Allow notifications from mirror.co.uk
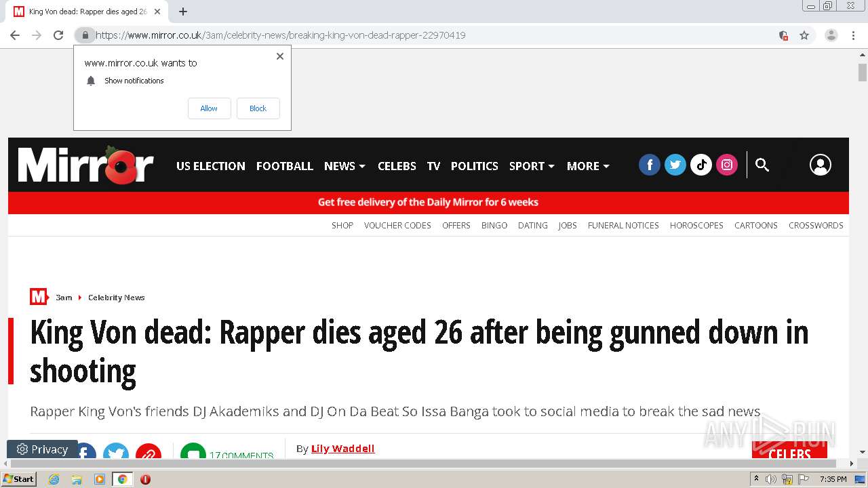The image size is (868, 488). [209, 108]
